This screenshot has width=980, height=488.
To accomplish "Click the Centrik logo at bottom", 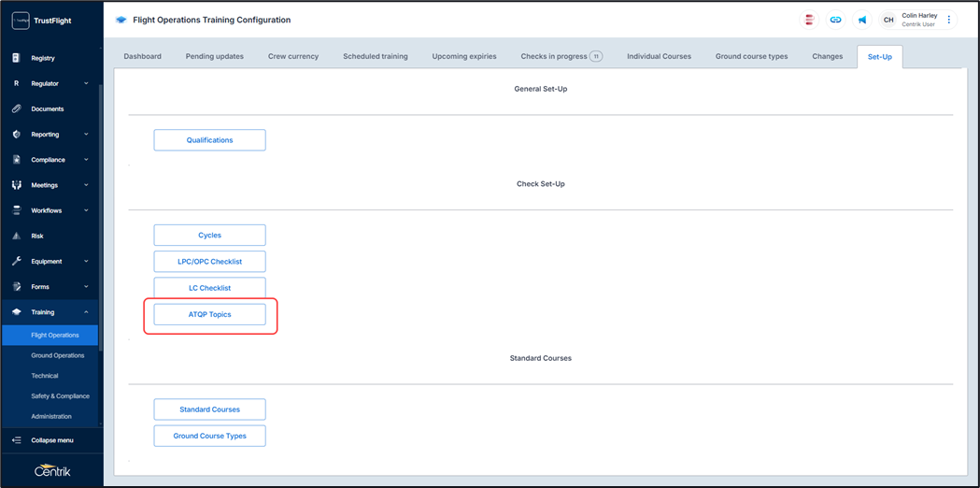I will click(52, 470).
